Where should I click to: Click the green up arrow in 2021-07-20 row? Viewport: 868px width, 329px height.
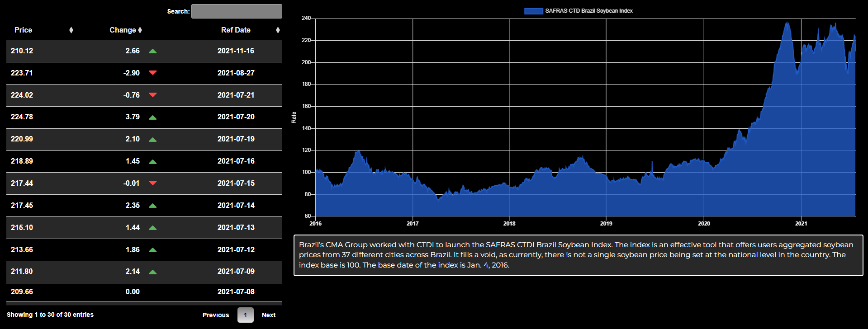pos(153,117)
